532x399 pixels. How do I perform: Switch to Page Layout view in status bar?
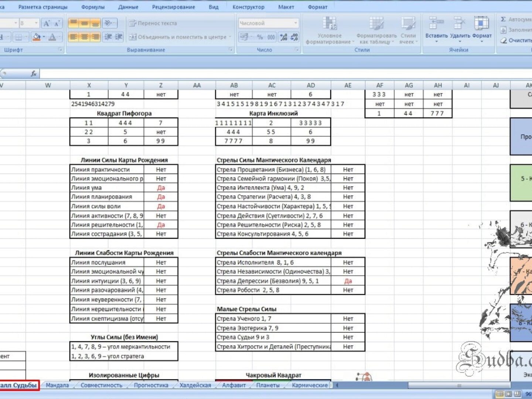509,394
